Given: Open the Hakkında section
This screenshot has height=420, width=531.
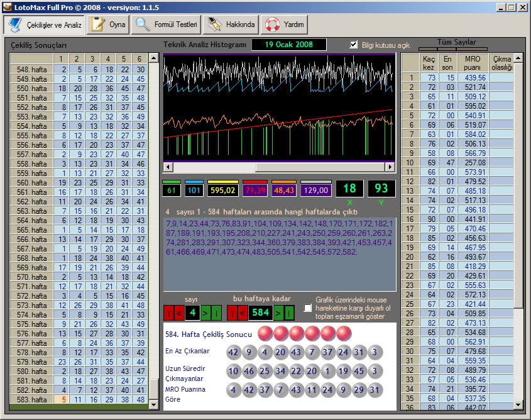Looking at the screenshot, I should pos(231,25).
